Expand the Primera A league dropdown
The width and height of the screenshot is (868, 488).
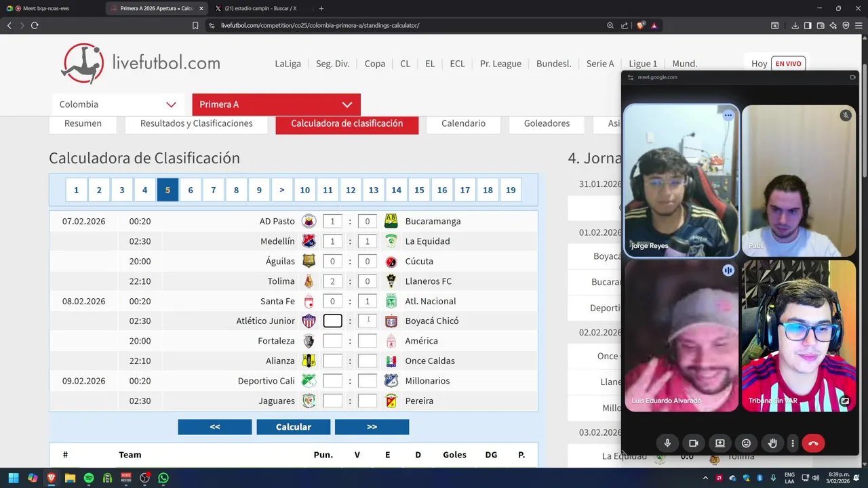[276, 104]
